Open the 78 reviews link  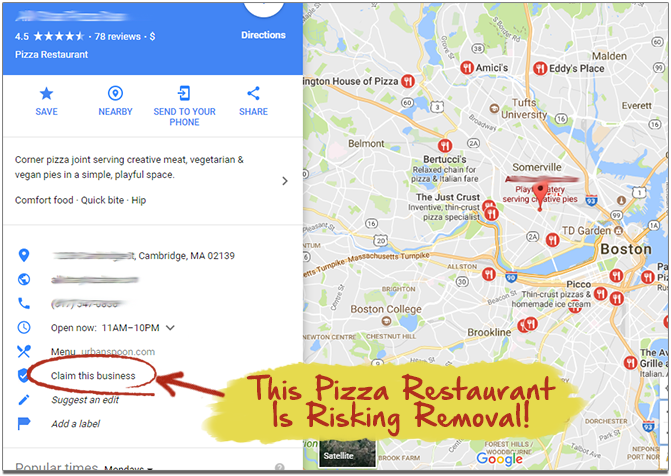point(118,37)
